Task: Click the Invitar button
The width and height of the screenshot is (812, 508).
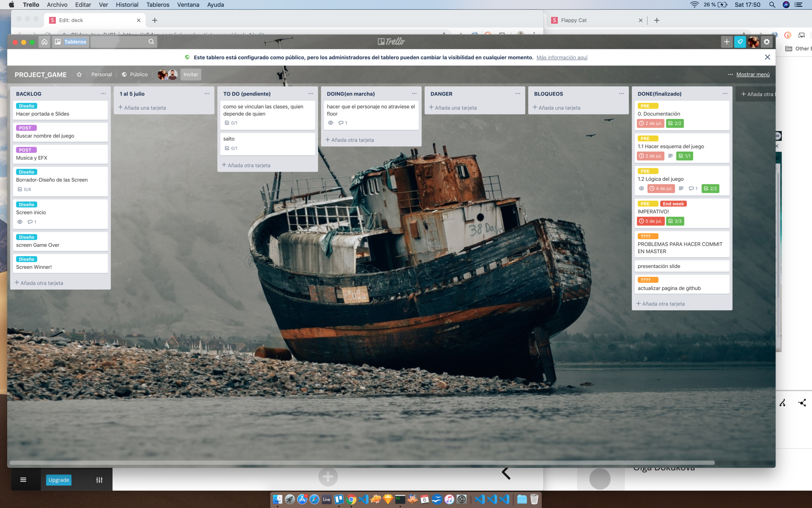Action: point(191,75)
